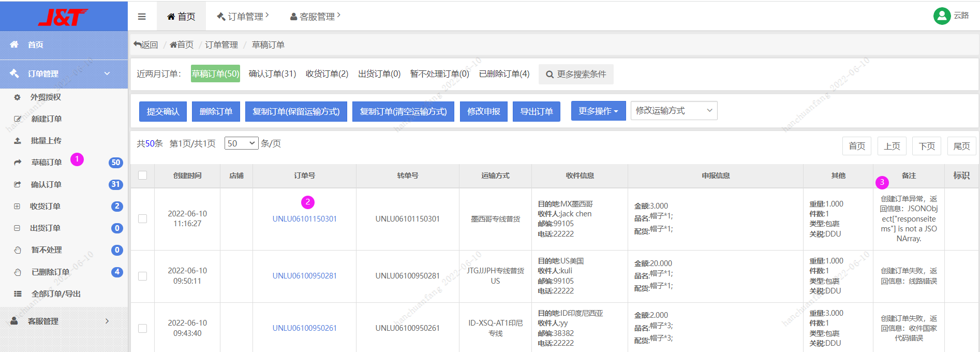Image resolution: width=980 pixels, height=352 pixels.
Task: Click the J&T logo
Action: click(x=63, y=17)
